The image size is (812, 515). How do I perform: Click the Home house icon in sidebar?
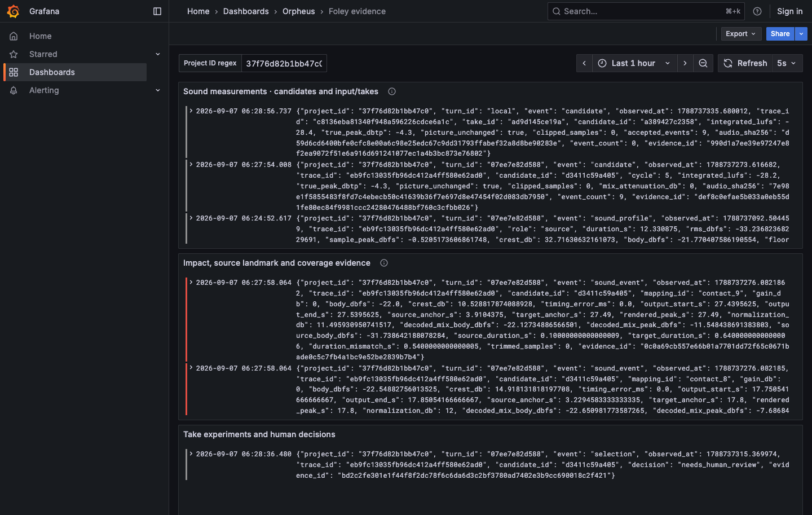pyautogui.click(x=14, y=36)
